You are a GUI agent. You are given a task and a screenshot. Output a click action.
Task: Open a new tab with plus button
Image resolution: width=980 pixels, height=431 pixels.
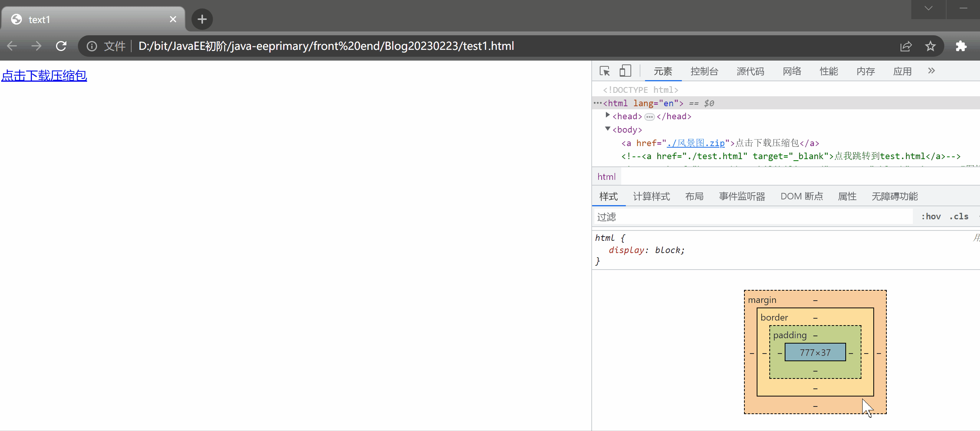pos(202,19)
